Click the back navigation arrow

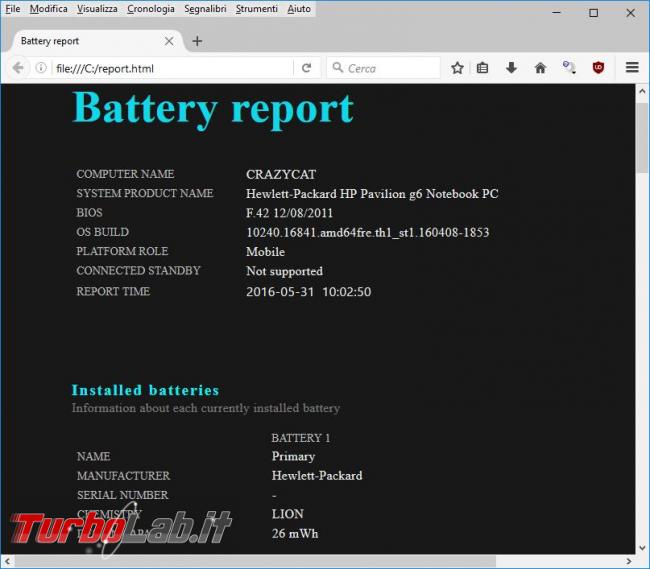(x=18, y=68)
